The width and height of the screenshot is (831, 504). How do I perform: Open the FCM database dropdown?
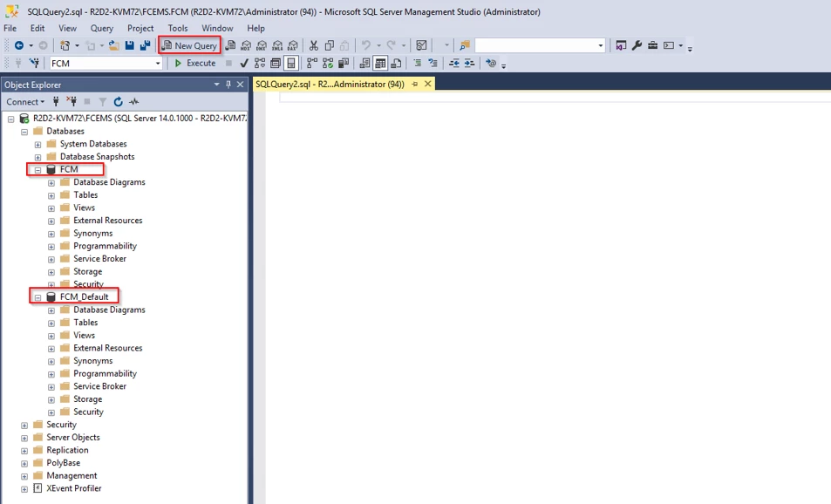[158, 64]
